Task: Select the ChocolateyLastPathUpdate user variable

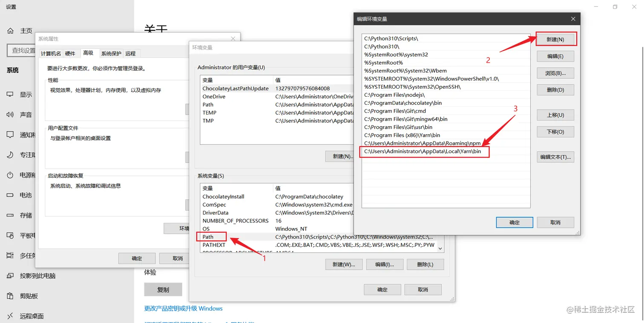Action: (x=277, y=89)
